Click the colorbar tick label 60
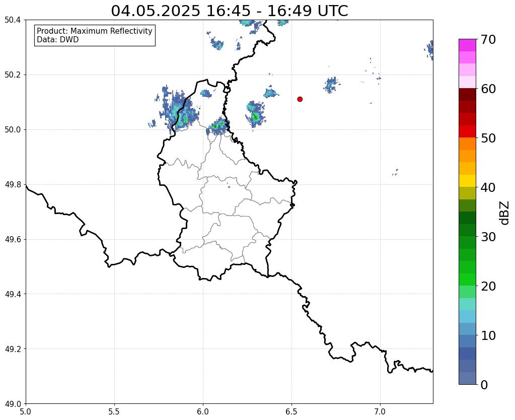Image resolution: width=515 pixels, height=420 pixels. coord(488,89)
